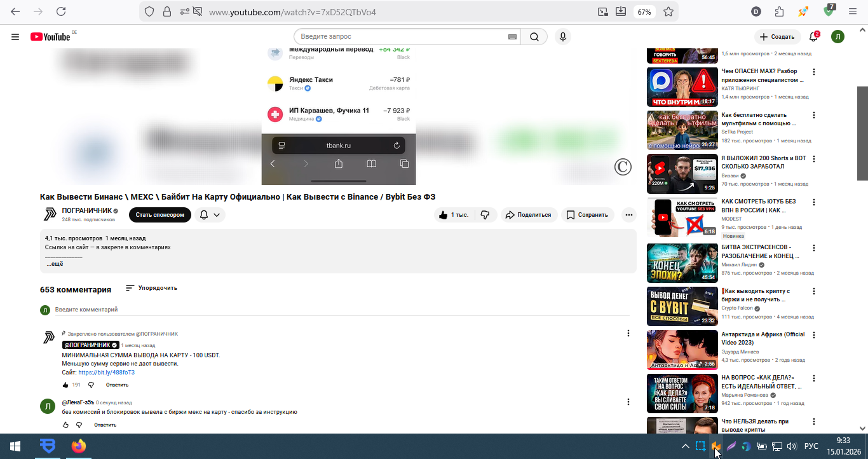Image resolution: width=868 pixels, height=459 pixels.
Task: Open the Как бесплатно сделать мультфильм thumbnail
Action: (x=682, y=130)
